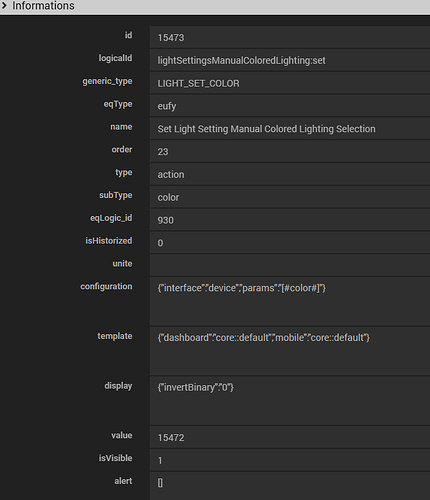Image resolution: width=430 pixels, height=500 pixels.
Task: Click the configuration text area with params
Action: click(x=290, y=302)
